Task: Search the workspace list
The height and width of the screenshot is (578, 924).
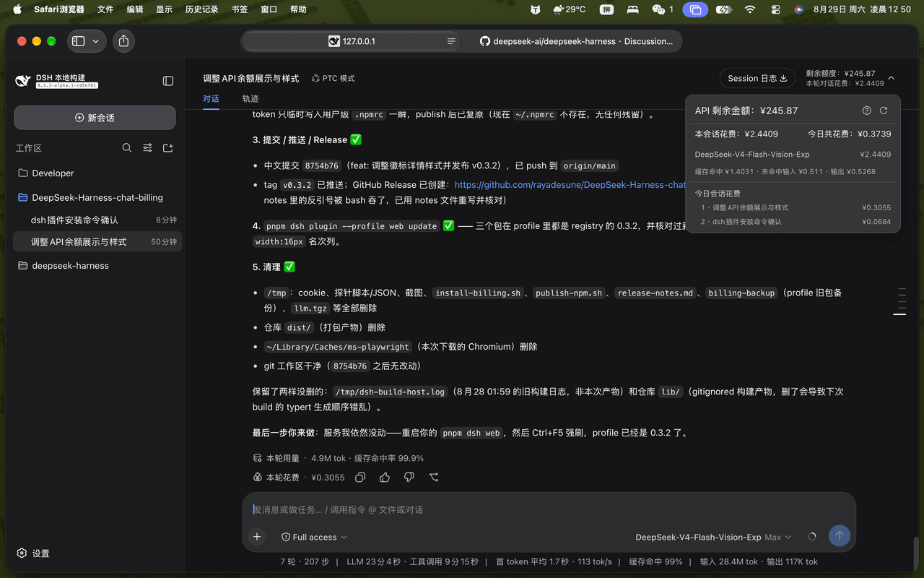Action: point(127,148)
